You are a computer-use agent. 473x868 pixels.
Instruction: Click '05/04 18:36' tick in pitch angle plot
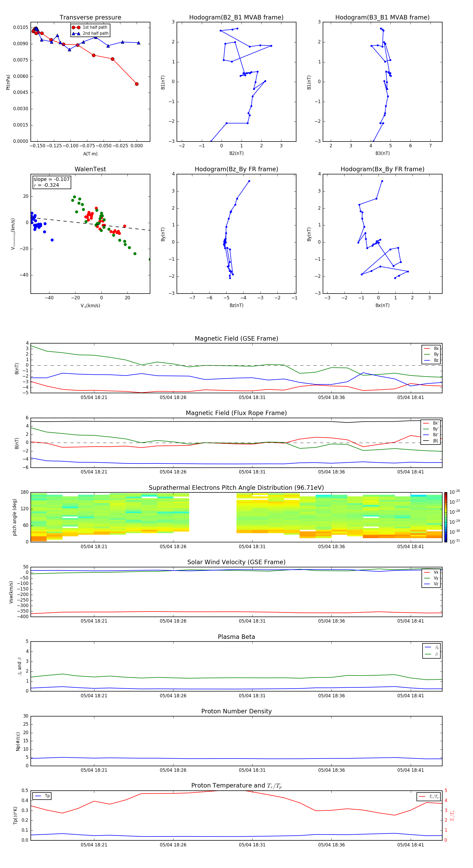pos(331,547)
